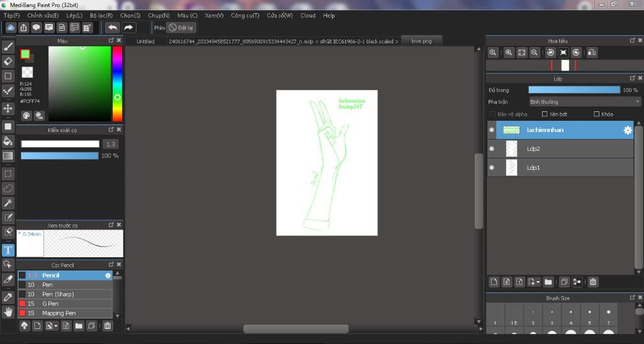This screenshot has height=344, width=644.
Task: Open the add-brush dropdown arrow
Action: pos(55,326)
